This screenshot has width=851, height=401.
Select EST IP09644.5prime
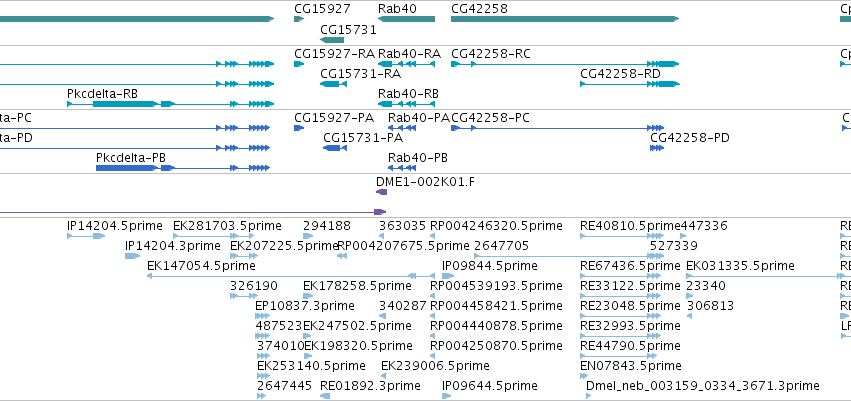point(490,385)
